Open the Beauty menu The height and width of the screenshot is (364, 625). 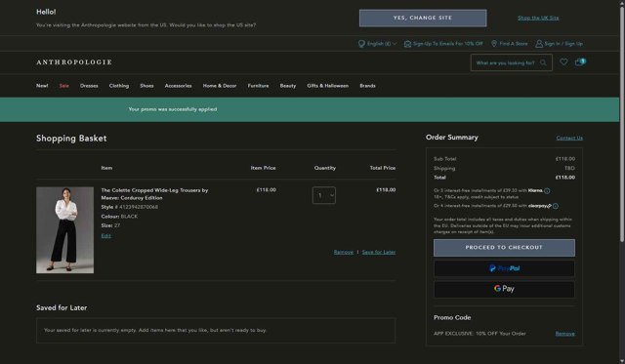288,86
